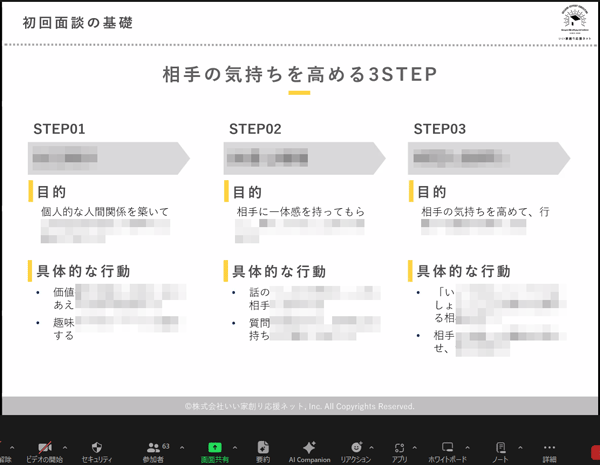The image size is (600, 465).
Task: Click the slide title 相手の気持ちを高める3STEP
Action: 300,75
